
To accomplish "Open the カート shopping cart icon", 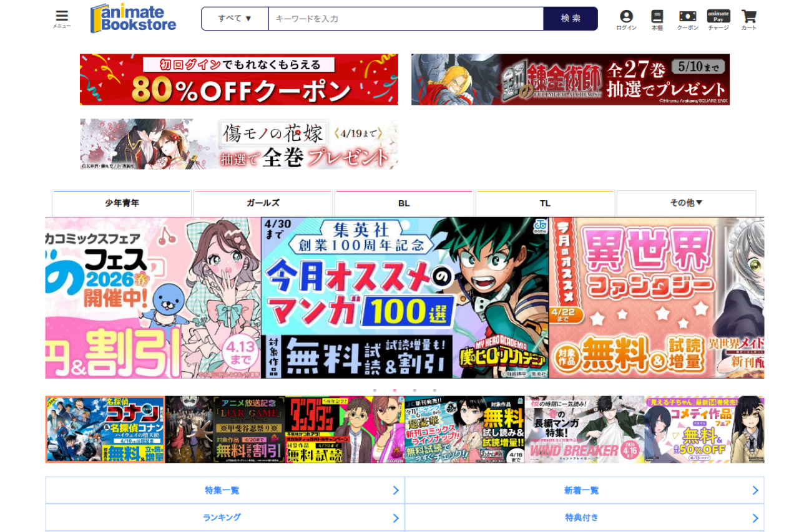I will click(749, 19).
